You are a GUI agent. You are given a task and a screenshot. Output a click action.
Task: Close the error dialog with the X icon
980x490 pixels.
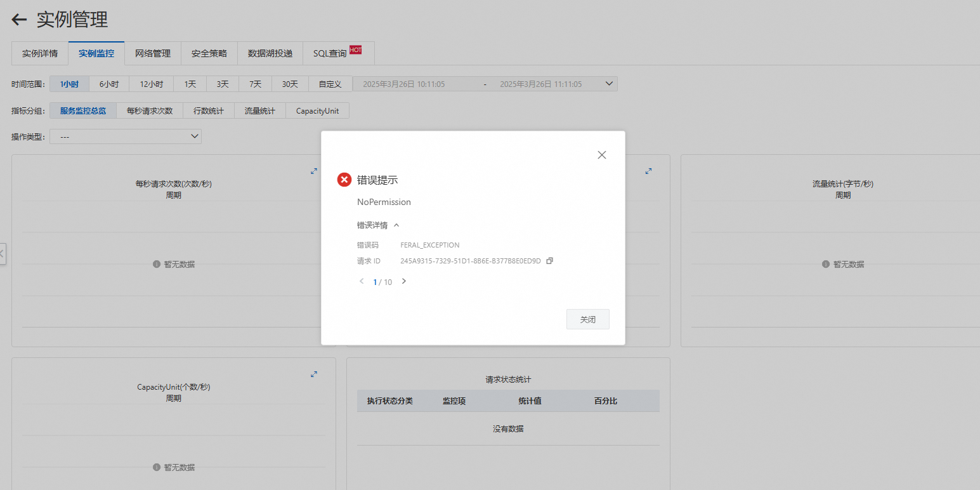(602, 155)
